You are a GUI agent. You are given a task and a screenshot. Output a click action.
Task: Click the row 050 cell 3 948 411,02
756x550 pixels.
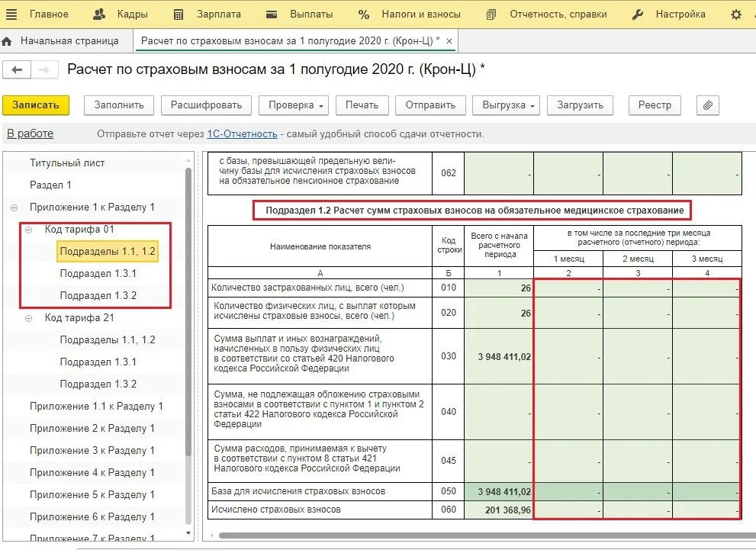click(x=499, y=492)
